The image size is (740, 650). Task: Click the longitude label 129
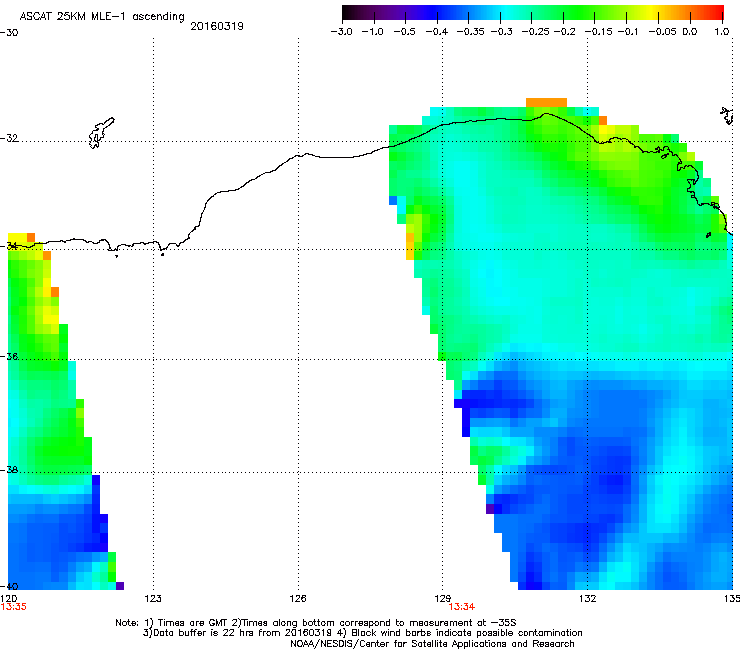click(x=442, y=599)
